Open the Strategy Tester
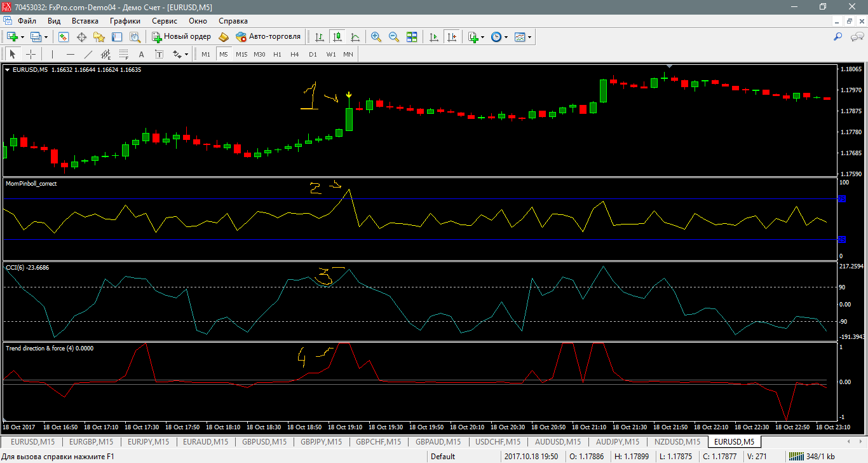 pyautogui.click(x=135, y=37)
